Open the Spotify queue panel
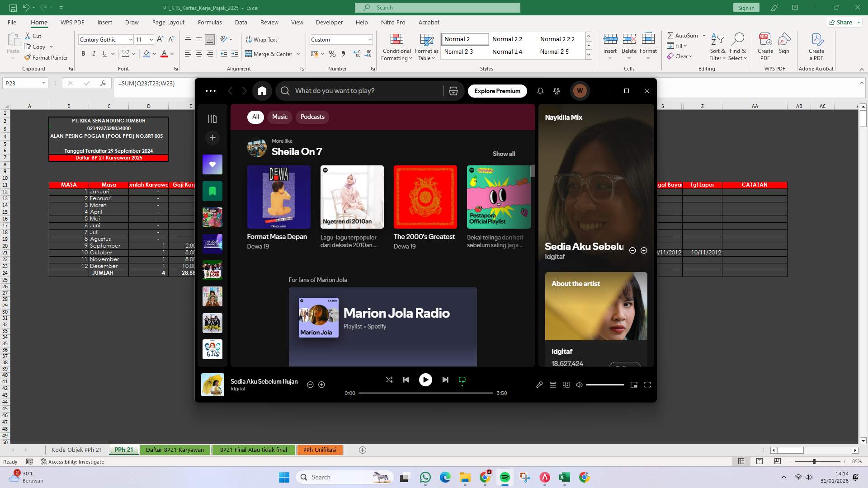 552,385
